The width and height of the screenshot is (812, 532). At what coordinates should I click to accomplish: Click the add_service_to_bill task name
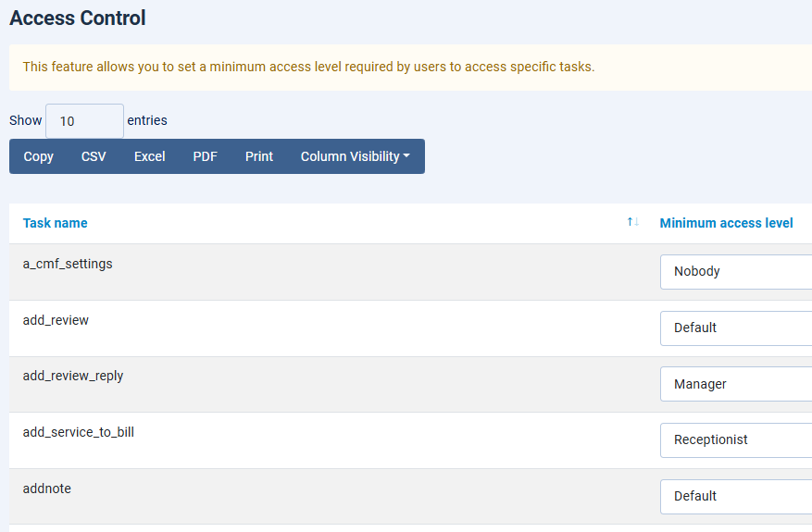point(78,432)
